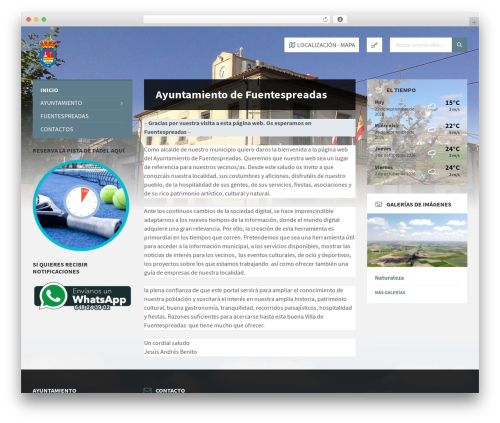Click the Ayuntamiento de Fuentespreadas page title

(241, 95)
